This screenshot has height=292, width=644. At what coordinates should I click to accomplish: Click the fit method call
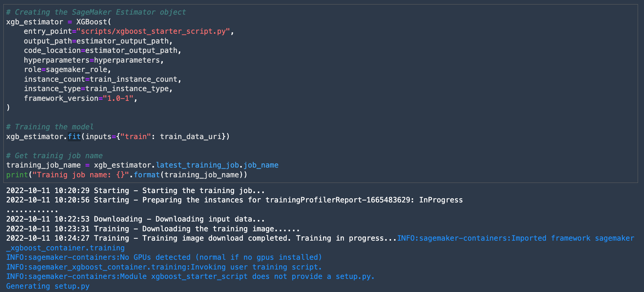click(74, 137)
